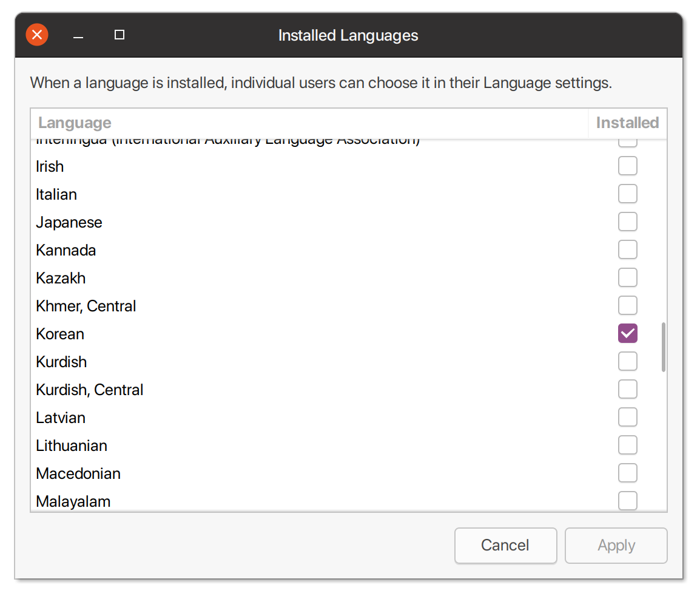Click the Installed column header
This screenshot has height=596, width=700.
(627, 123)
